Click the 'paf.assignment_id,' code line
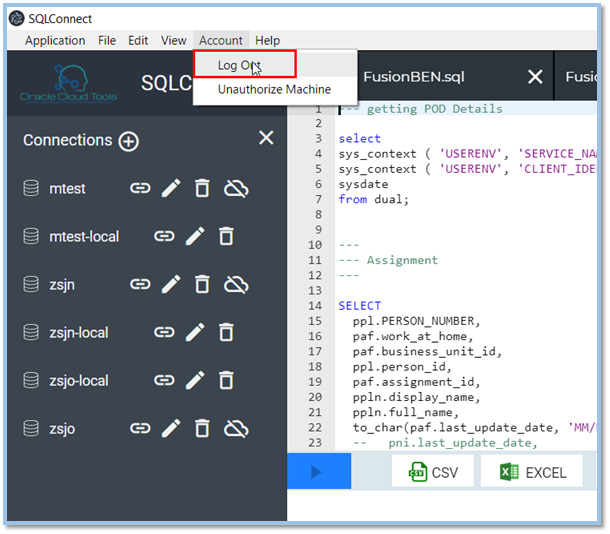 coord(416,382)
